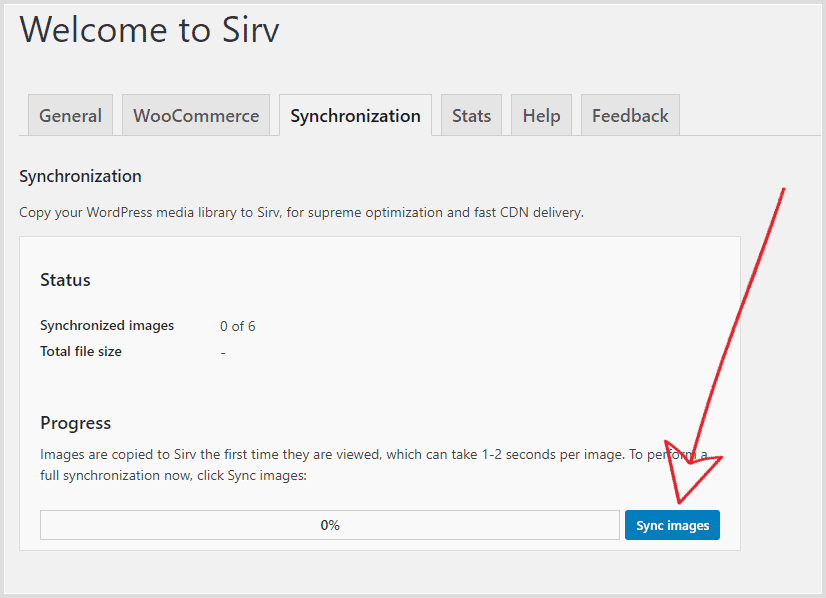
Task: Click the Welcome to Sirv heading
Action: (x=150, y=30)
